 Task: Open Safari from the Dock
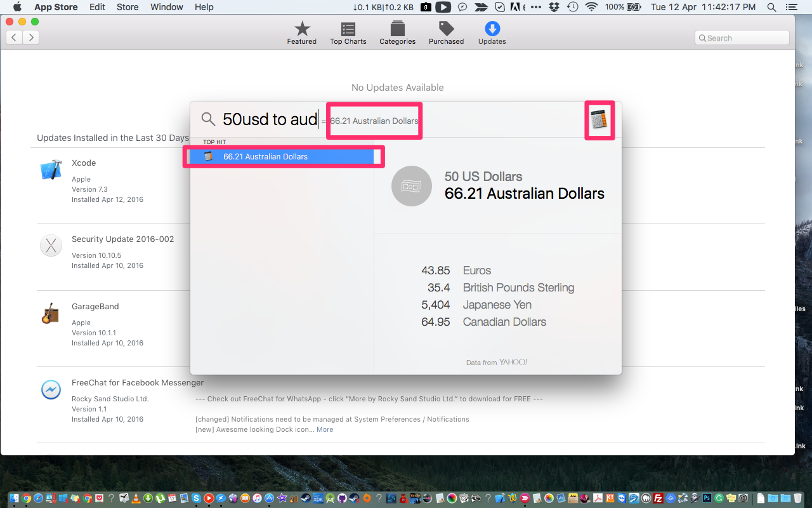point(38,498)
